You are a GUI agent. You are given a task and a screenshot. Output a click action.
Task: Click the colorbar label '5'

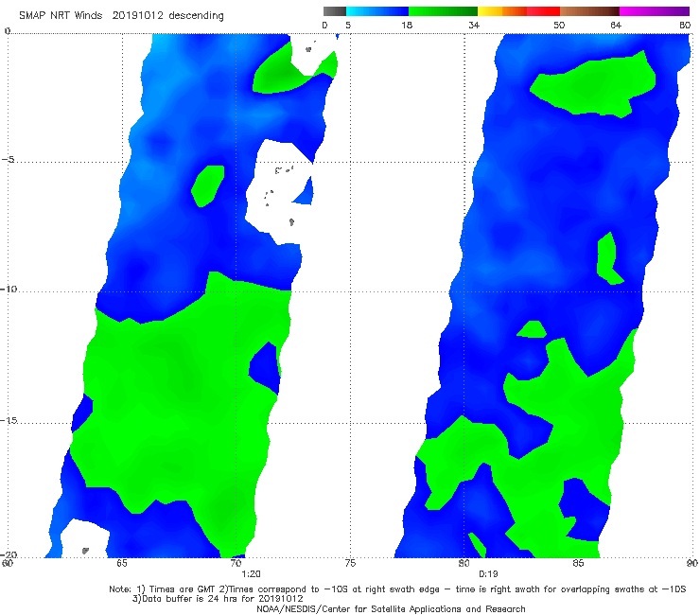pos(348,26)
